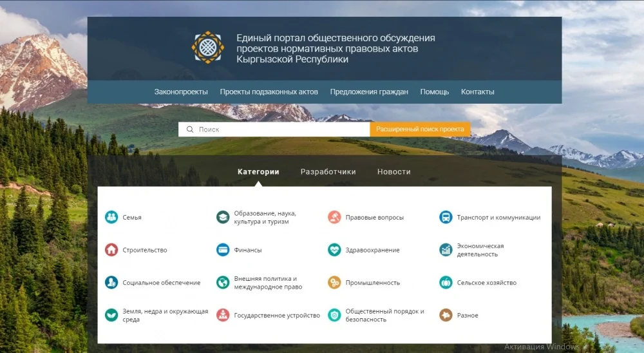
Task: Select the Разное puzzle icon
Action: coord(446,315)
